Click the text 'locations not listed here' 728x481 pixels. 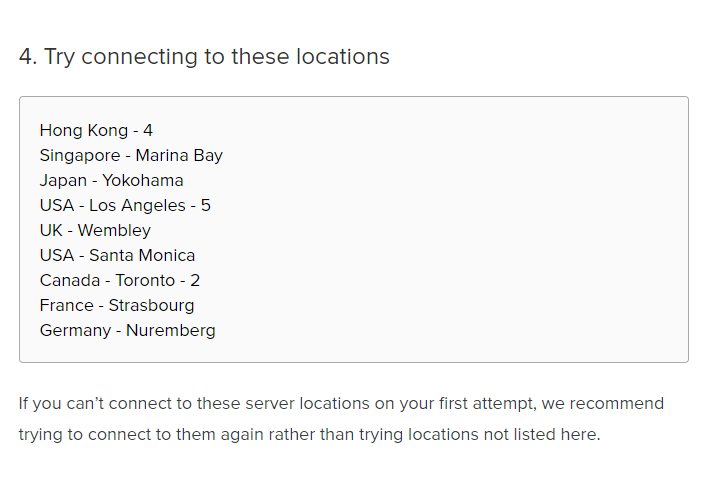pos(503,435)
